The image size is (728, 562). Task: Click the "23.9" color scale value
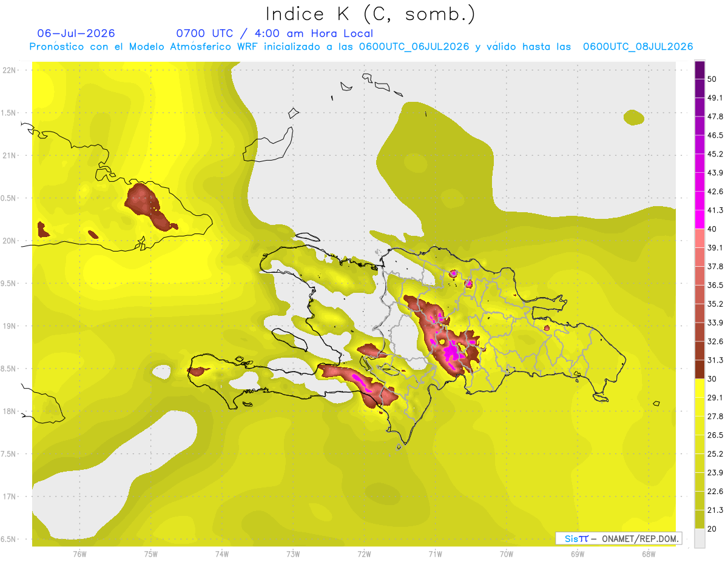(715, 473)
